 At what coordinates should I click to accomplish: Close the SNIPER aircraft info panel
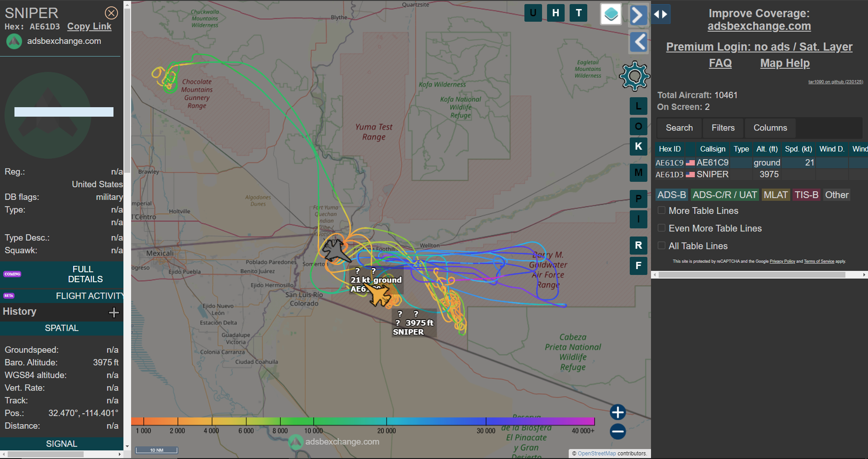[111, 13]
